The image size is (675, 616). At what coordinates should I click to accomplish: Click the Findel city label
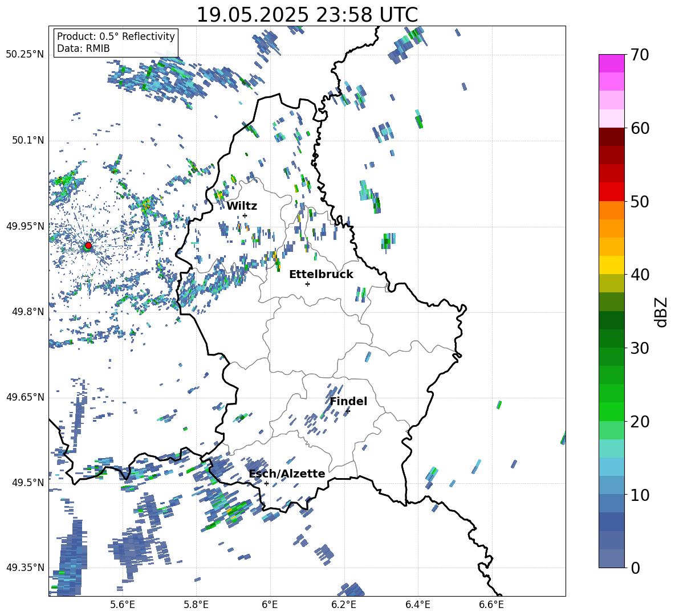click(348, 401)
